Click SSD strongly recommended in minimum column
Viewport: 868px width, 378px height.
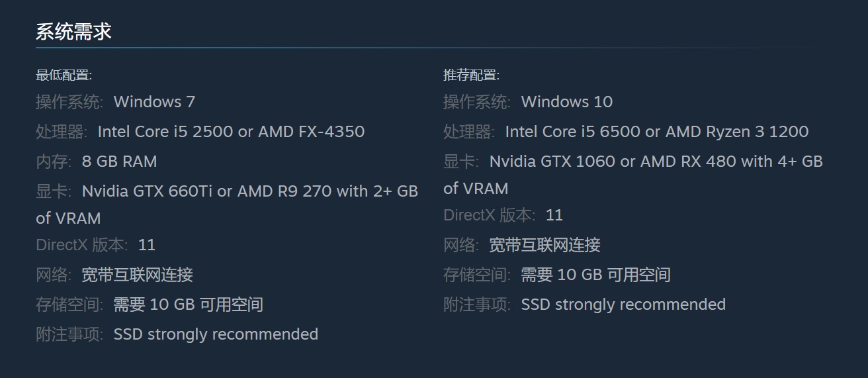tap(216, 334)
